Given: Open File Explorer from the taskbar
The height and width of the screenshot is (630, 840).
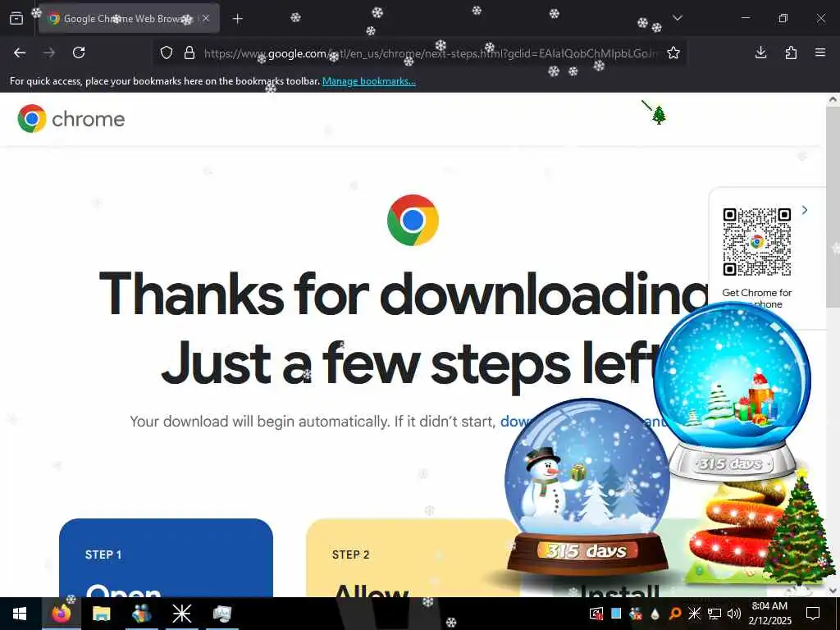Looking at the screenshot, I should (101, 614).
